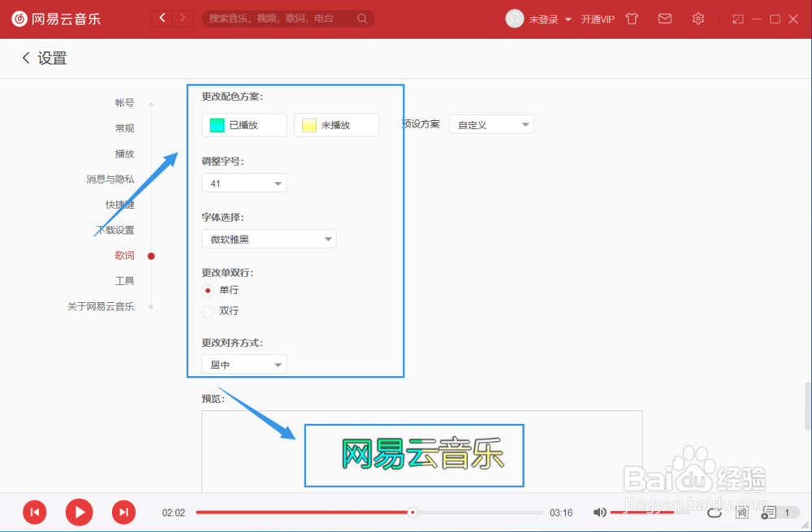
Task: Click the elapsed time 02:02
Action: pyautogui.click(x=174, y=513)
